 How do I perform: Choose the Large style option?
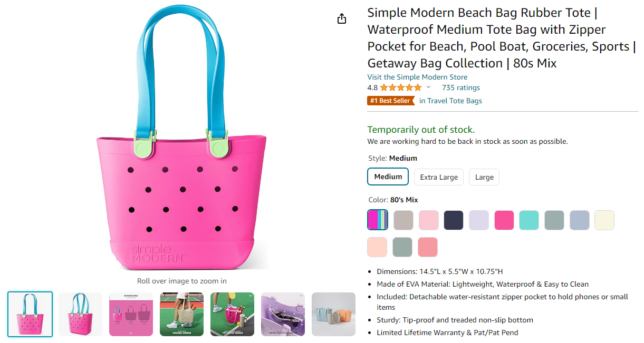(x=484, y=177)
